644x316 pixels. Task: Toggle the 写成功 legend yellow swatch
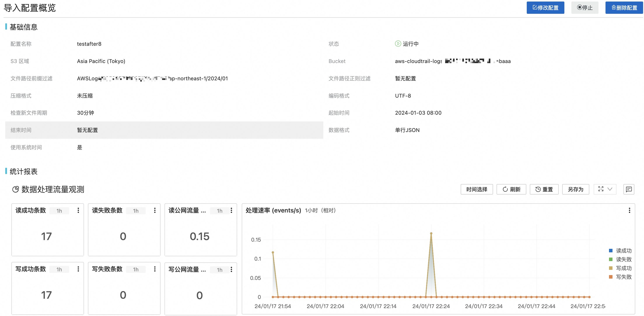[611, 268]
